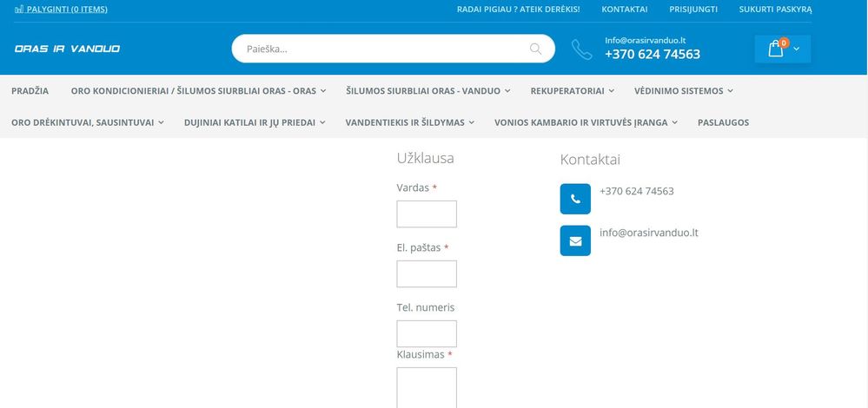868x408 pixels.
Task: Open the shopping cart bag icon
Action: pyautogui.click(x=776, y=49)
